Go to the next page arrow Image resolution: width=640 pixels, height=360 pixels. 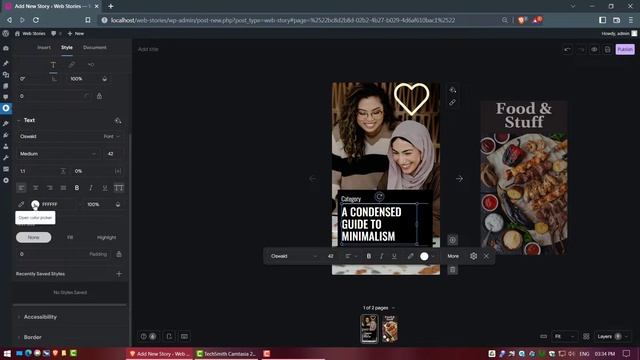pyautogui.click(x=459, y=179)
